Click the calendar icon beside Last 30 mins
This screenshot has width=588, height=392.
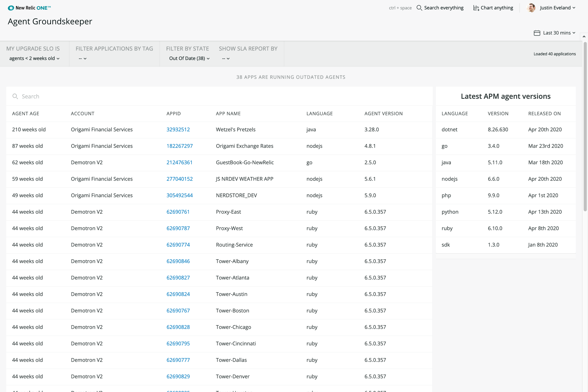point(537,33)
